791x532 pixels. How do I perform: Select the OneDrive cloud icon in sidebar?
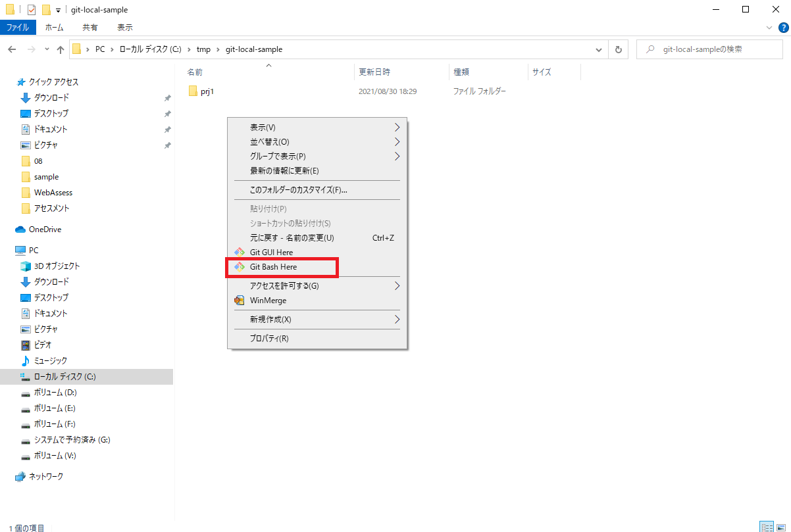(20, 230)
